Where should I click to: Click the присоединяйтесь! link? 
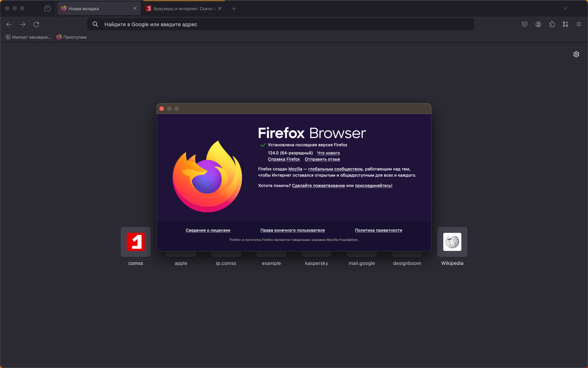pos(374,186)
